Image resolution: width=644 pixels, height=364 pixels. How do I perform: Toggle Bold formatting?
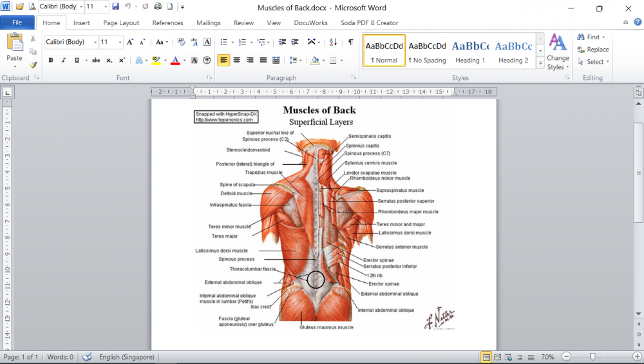(x=51, y=61)
